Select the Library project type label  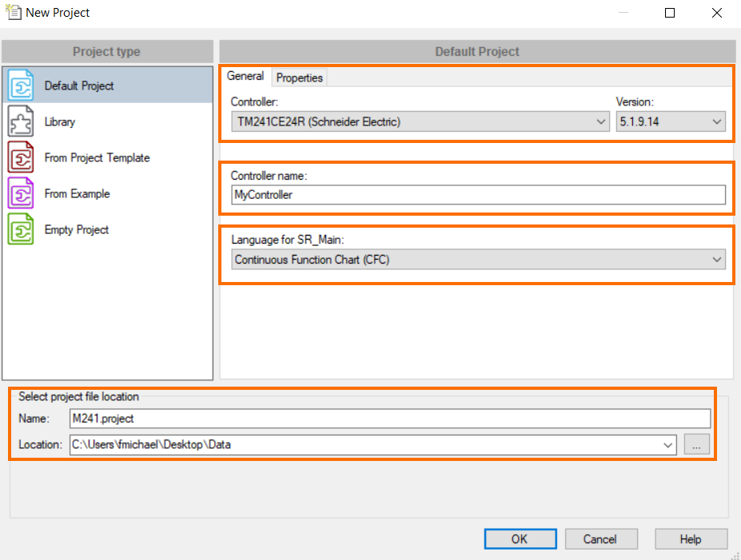pos(60,121)
